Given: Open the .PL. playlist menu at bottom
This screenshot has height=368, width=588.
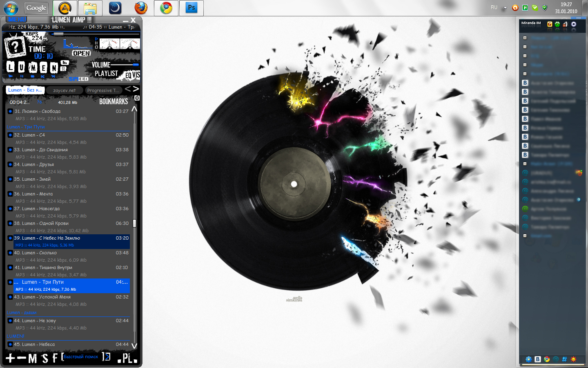Looking at the screenshot, I should [127, 358].
